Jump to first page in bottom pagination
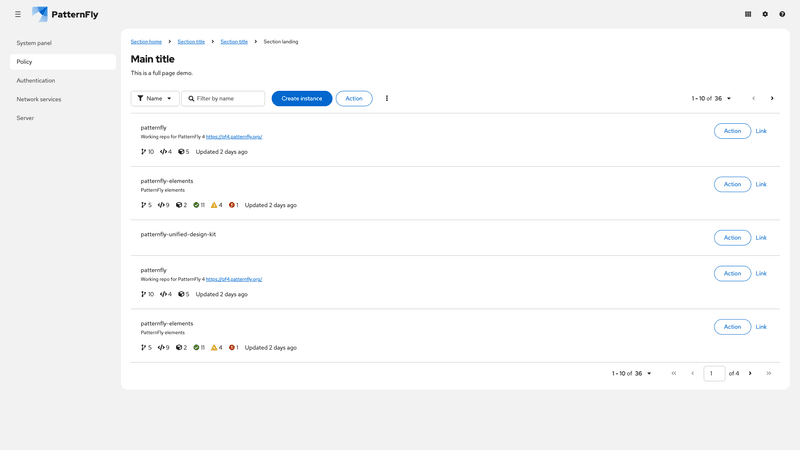The width and height of the screenshot is (800, 450). pyautogui.click(x=674, y=373)
